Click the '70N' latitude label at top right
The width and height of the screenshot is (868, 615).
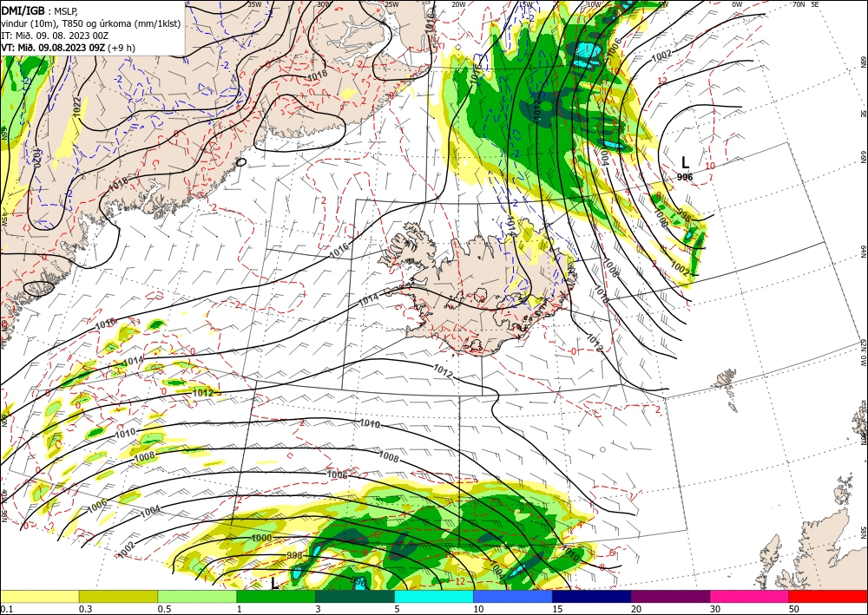(x=799, y=3)
